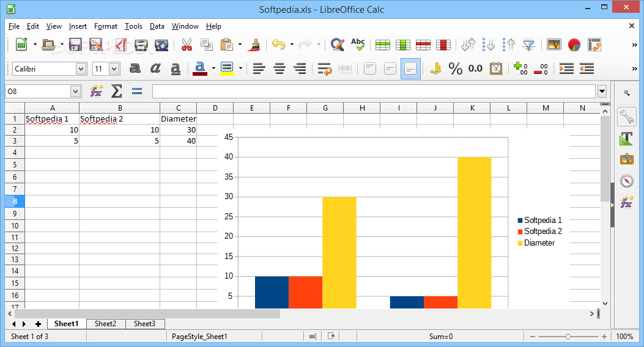Open the Insert menu
This screenshot has width=644, height=347.
tap(78, 26)
